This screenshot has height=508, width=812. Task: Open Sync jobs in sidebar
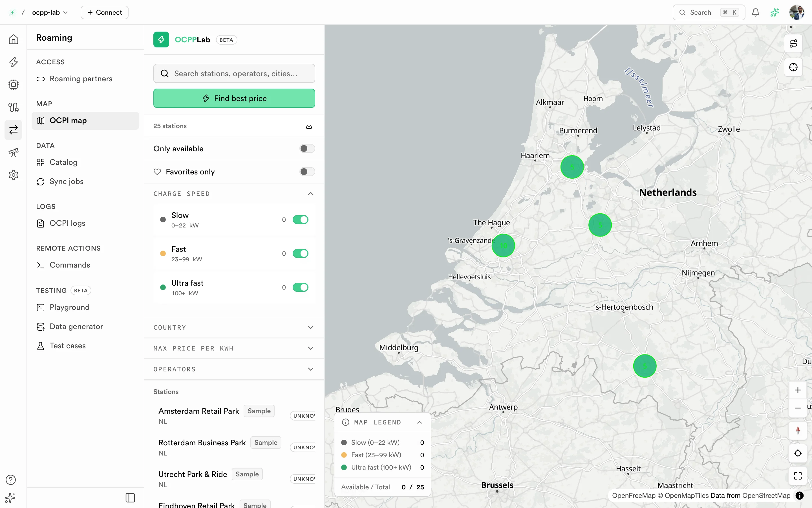85,181
